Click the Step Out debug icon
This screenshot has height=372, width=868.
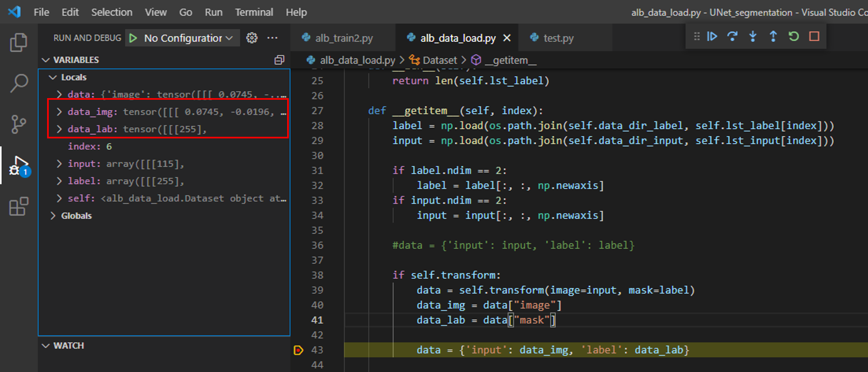click(773, 36)
